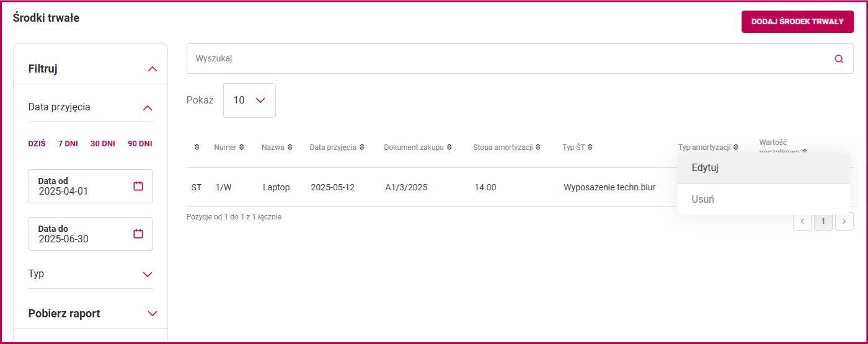This screenshot has height=344, width=868.
Task: Click Wyposazenie techn.biur type cell
Action: (x=609, y=187)
